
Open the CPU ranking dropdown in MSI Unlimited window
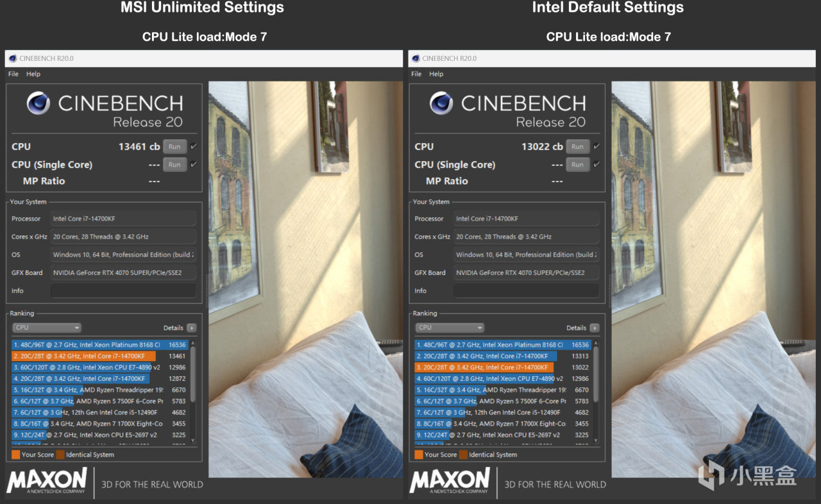(x=46, y=328)
